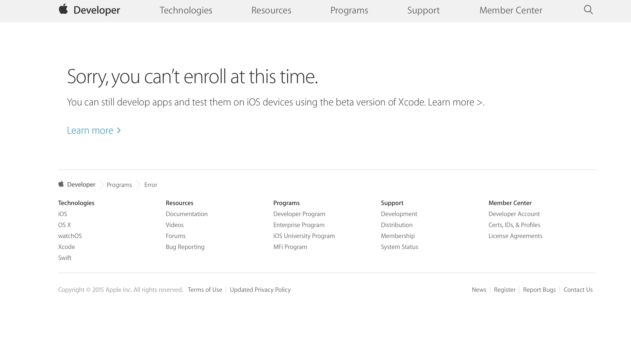
Task: Check the System Status link
Action: pyautogui.click(x=400, y=247)
